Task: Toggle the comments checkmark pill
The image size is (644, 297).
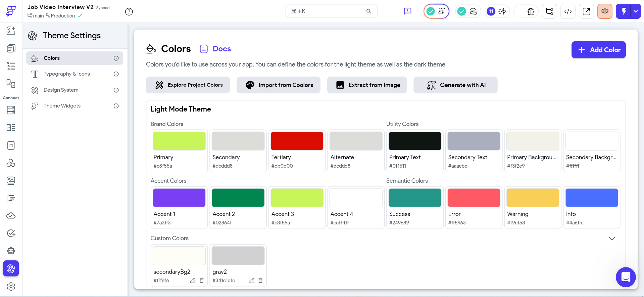Action: [468, 11]
